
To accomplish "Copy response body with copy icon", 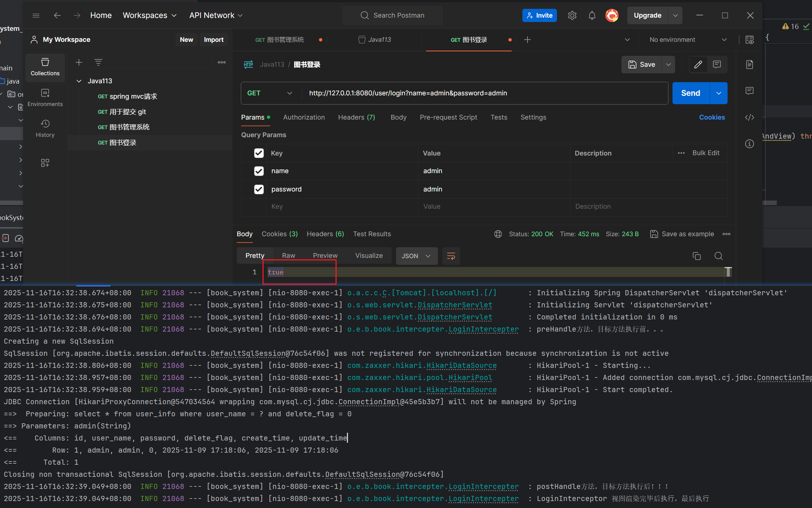I will pyautogui.click(x=696, y=256).
